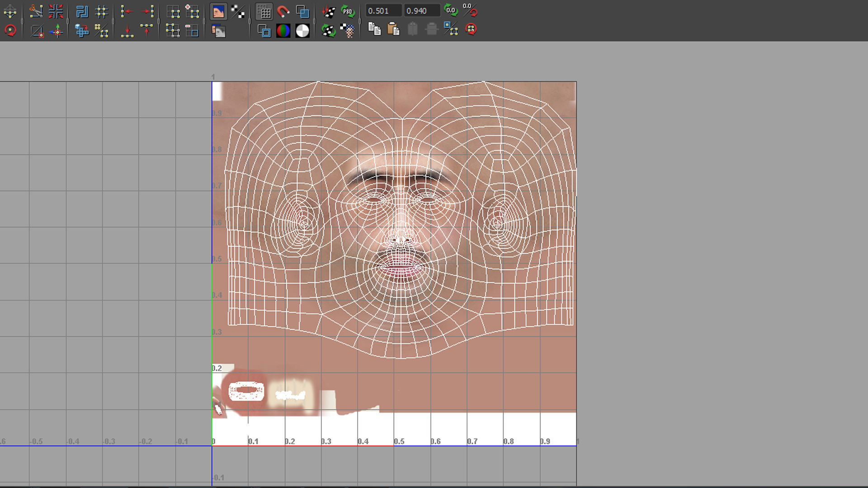Screen dimensions: 868x488
Task: Unfold selected UVs with cube-cross icon
Action: [x=82, y=31]
